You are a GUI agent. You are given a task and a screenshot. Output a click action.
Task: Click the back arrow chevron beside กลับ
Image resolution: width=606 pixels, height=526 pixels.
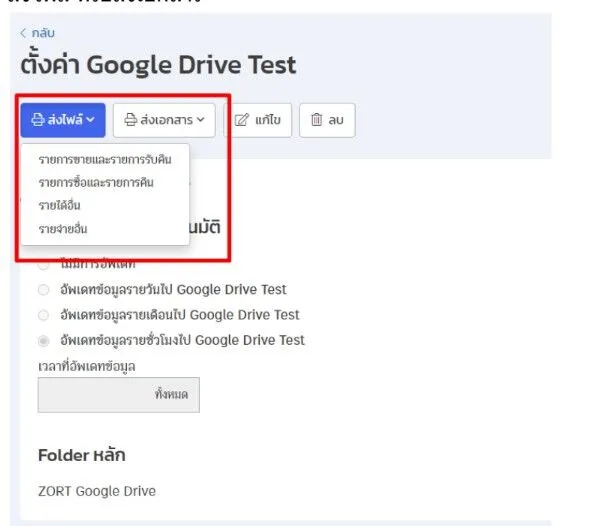(24, 34)
